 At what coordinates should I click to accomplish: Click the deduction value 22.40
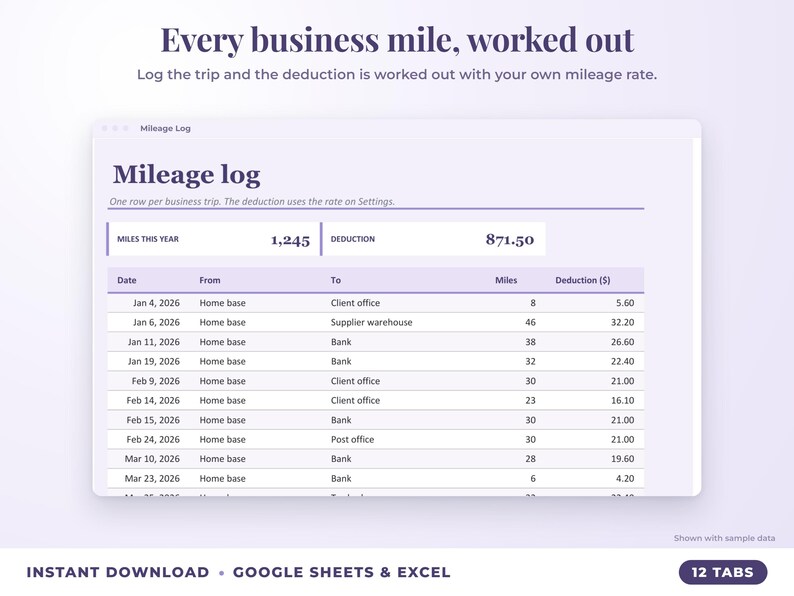pos(622,361)
